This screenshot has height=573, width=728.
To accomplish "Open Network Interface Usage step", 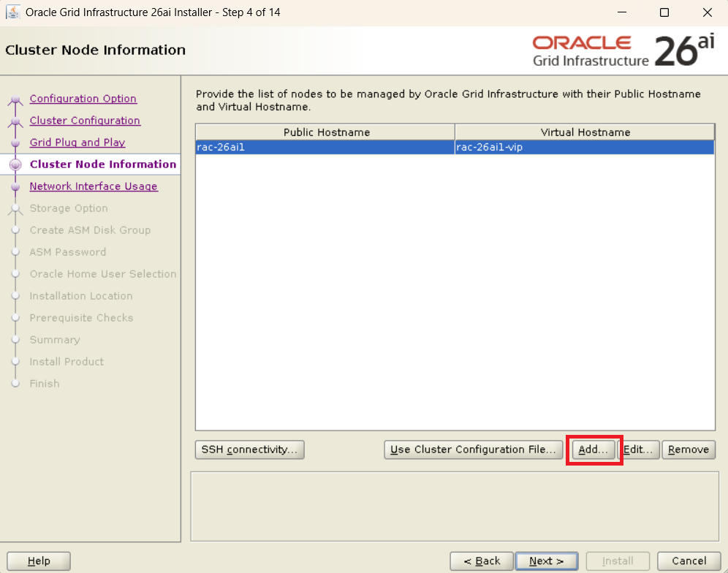I will click(x=93, y=186).
